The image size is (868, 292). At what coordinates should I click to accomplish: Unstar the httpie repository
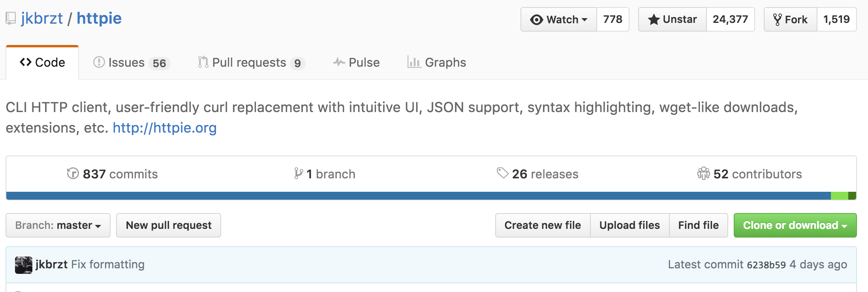tap(673, 19)
